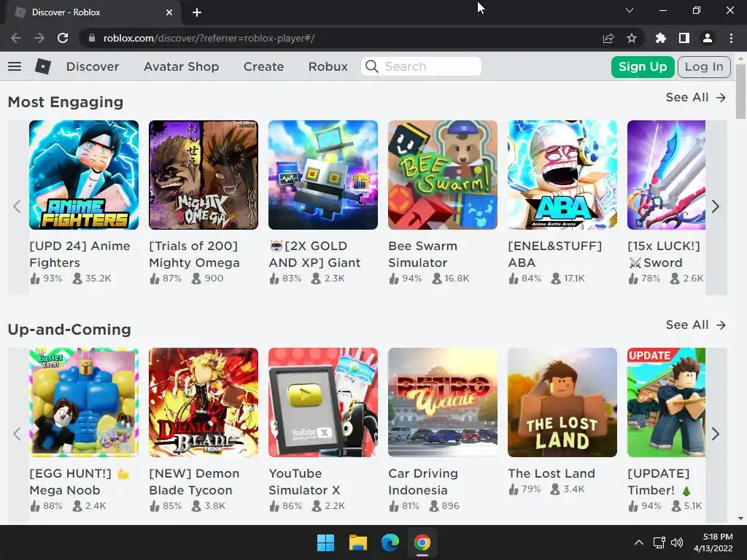The width and height of the screenshot is (747, 560).
Task: Close the Discover - Roblox tab
Action: (x=169, y=12)
